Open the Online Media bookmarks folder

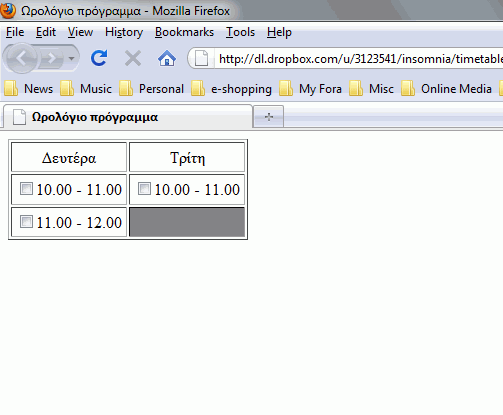coord(447,89)
